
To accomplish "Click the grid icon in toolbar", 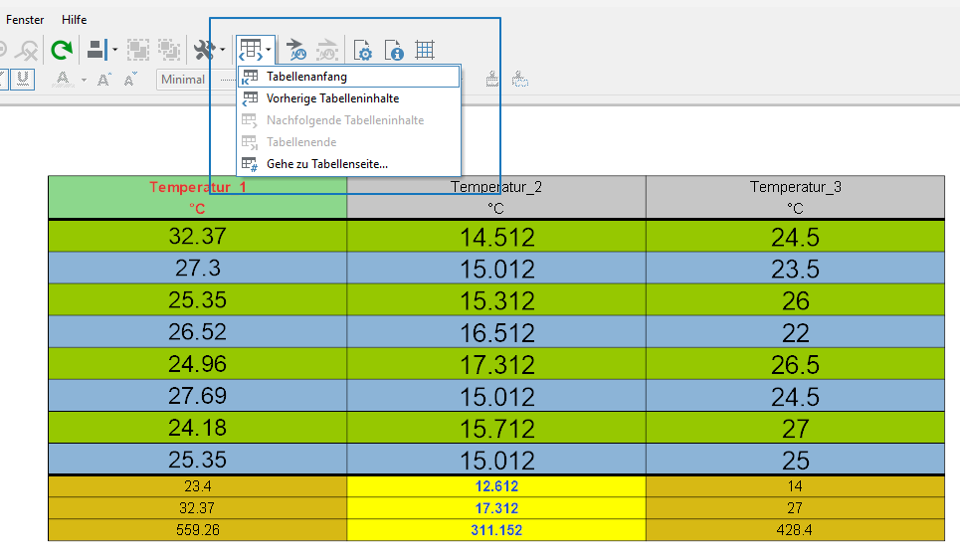I will pyautogui.click(x=425, y=49).
